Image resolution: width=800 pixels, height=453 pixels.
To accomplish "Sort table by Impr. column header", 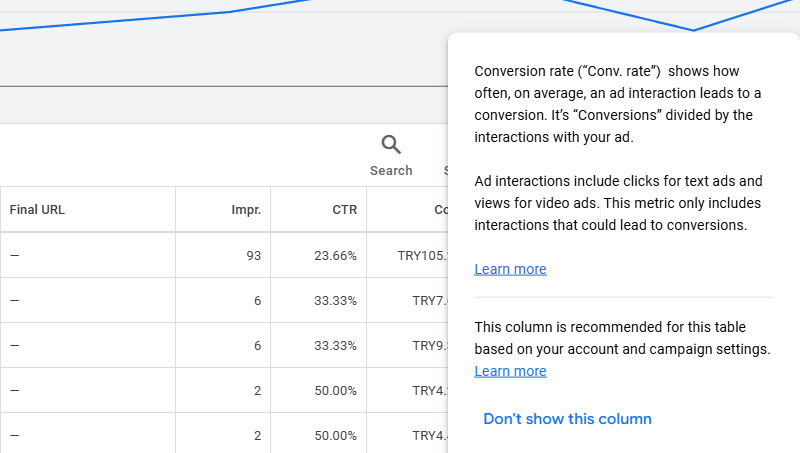I will pos(245,210).
